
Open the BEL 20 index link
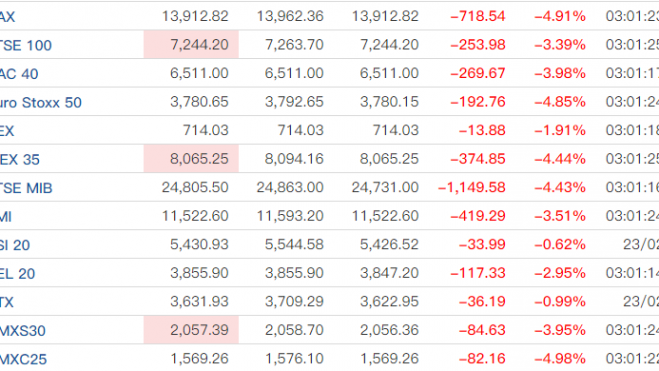tap(18, 274)
